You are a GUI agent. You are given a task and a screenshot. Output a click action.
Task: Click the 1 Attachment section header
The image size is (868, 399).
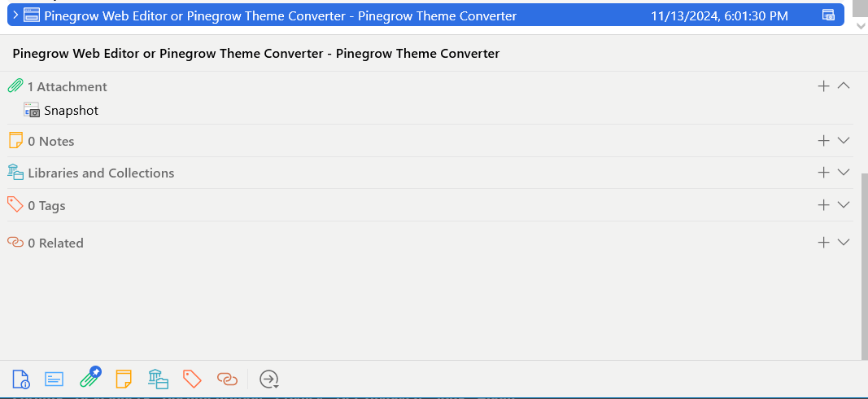[68, 87]
